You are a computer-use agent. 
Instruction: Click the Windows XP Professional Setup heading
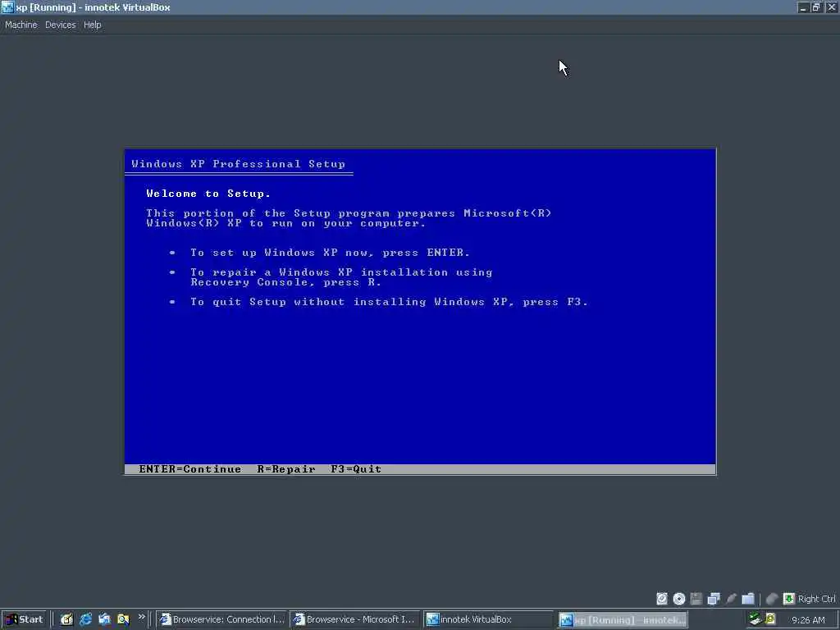pyautogui.click(x=239, y=164)
